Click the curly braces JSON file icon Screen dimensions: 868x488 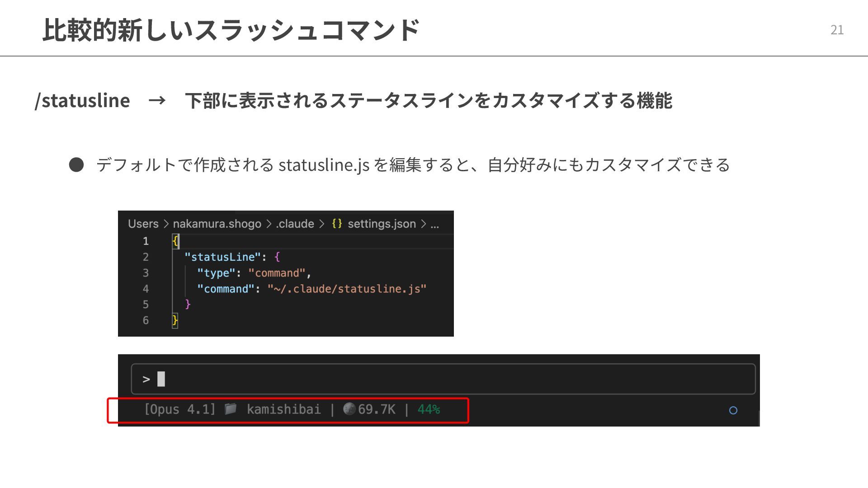tap(337, 224)
